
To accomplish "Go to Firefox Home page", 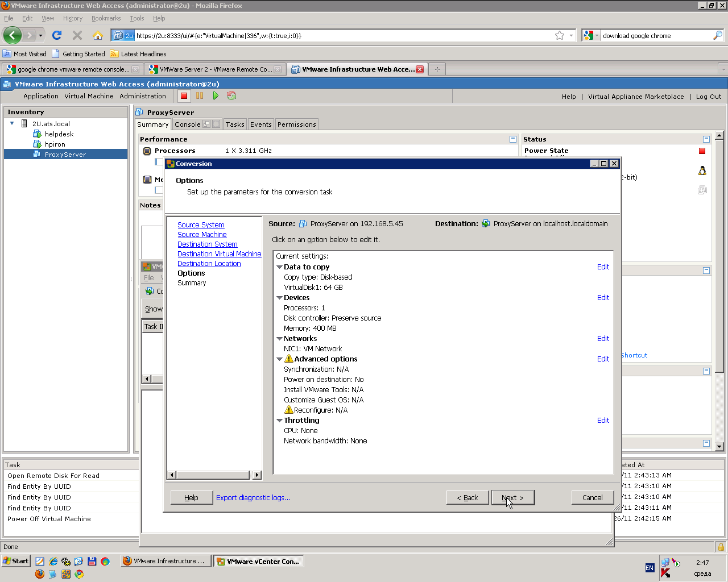I will tap(98, 35).
